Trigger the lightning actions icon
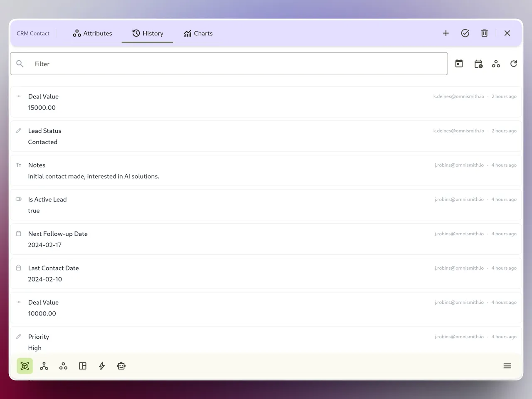This screenshot has height=399, width=532. (102, 366)
